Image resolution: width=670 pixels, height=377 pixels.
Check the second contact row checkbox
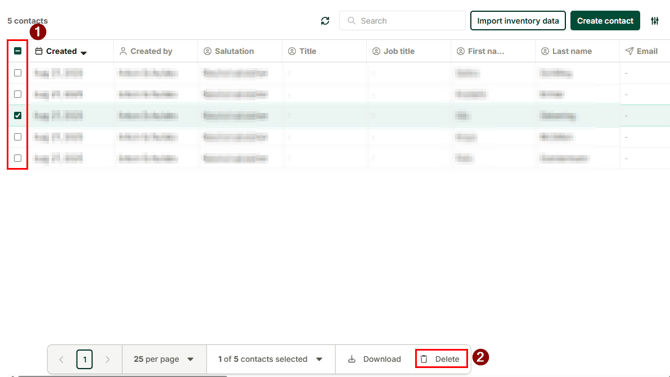(18, 94)
